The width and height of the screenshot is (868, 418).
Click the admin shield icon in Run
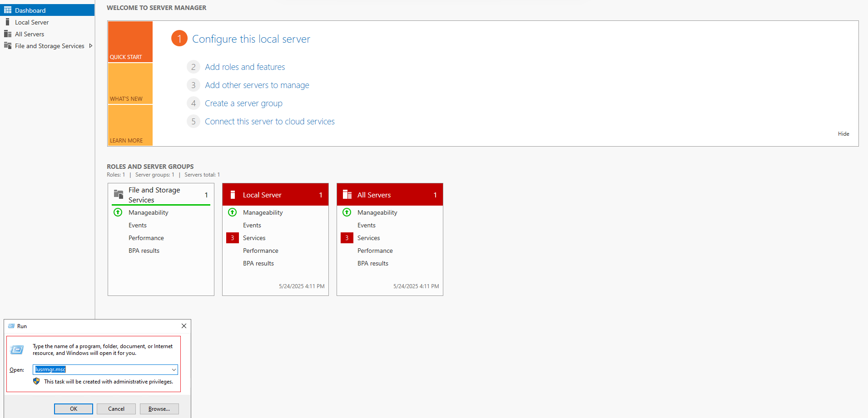click(x=36, y=381)
